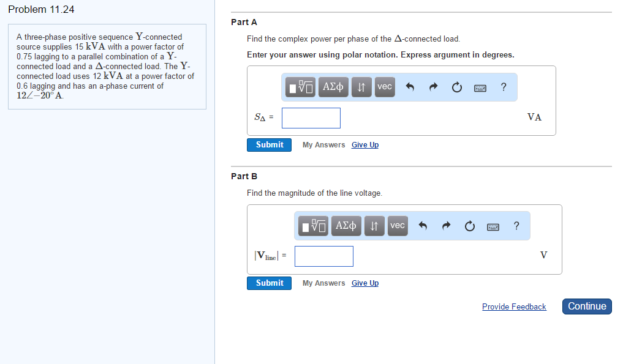The width and height of the screenshot is (623, 364).
Task: Click the V line magnitude input field
Action: tap(324, 256)
